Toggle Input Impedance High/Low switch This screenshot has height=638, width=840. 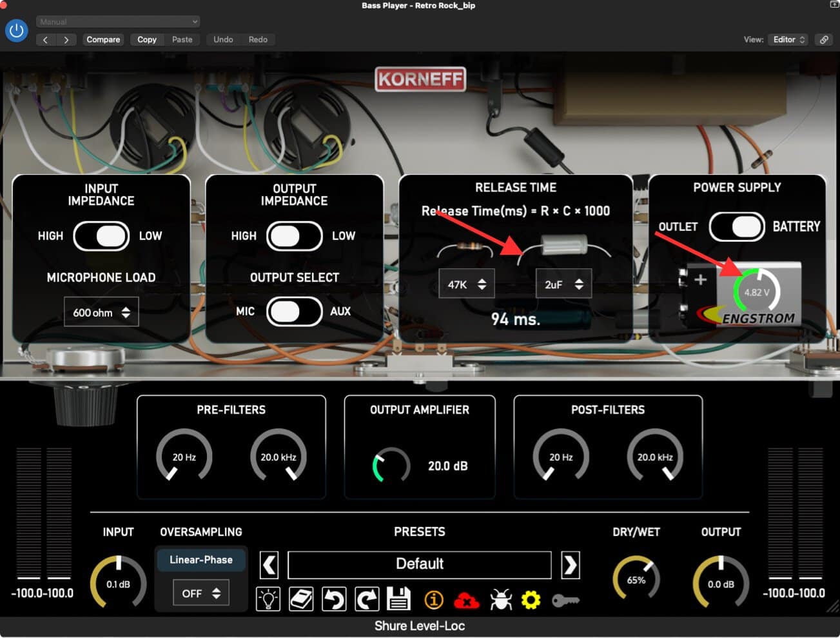click(101, 236)
